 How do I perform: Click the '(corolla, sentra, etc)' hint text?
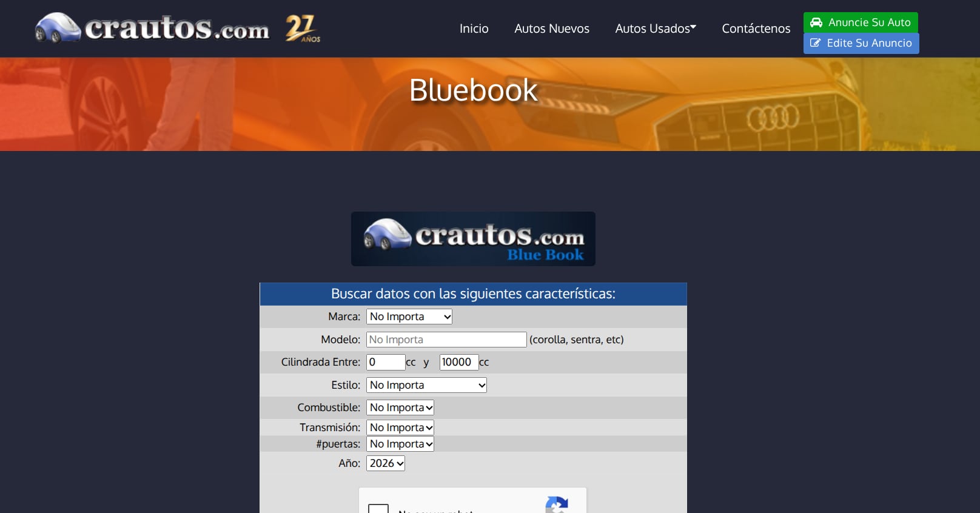577,340
